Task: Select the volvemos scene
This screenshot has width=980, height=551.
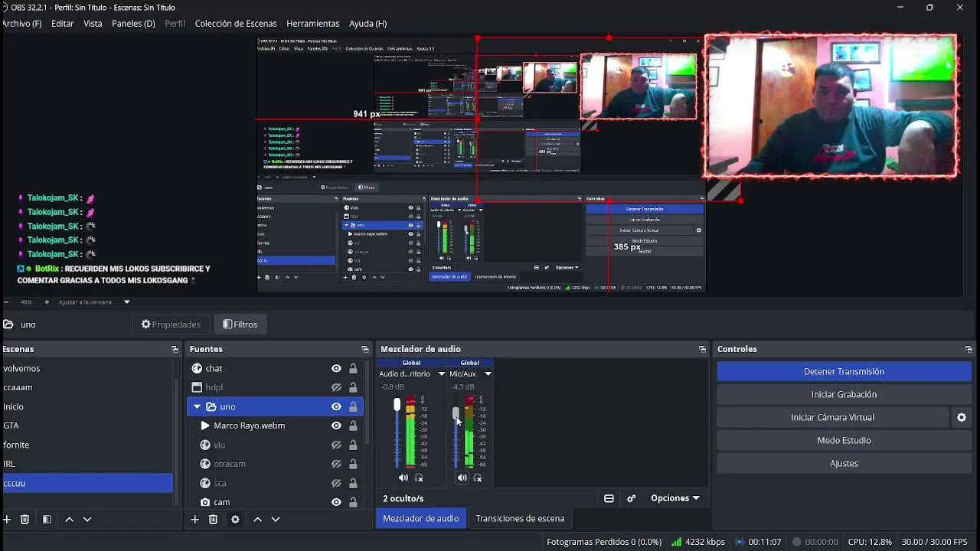Action: click(x=87, y=368)
